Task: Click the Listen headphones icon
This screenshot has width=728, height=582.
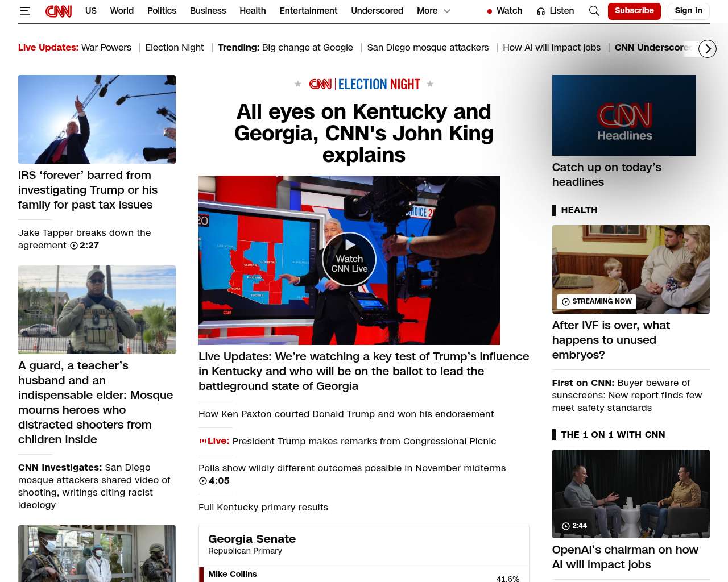Action: tap(541, 11)
